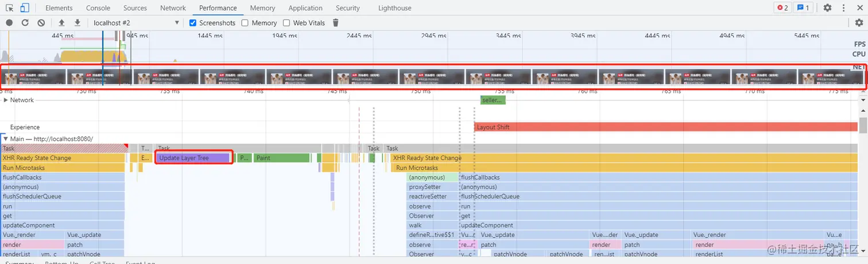
Task: Enable the Web Vitals checkbox
Action: coord(287,23)
